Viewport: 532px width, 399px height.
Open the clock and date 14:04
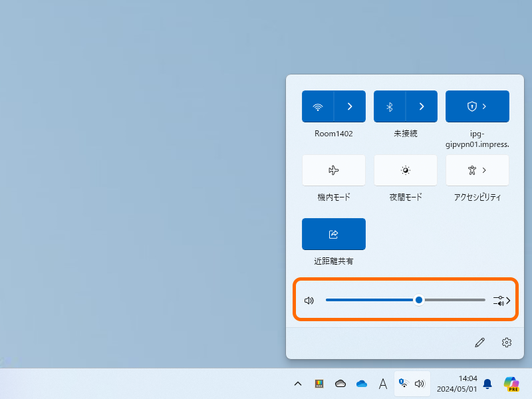pyautogui.click(x=457, y=384)
